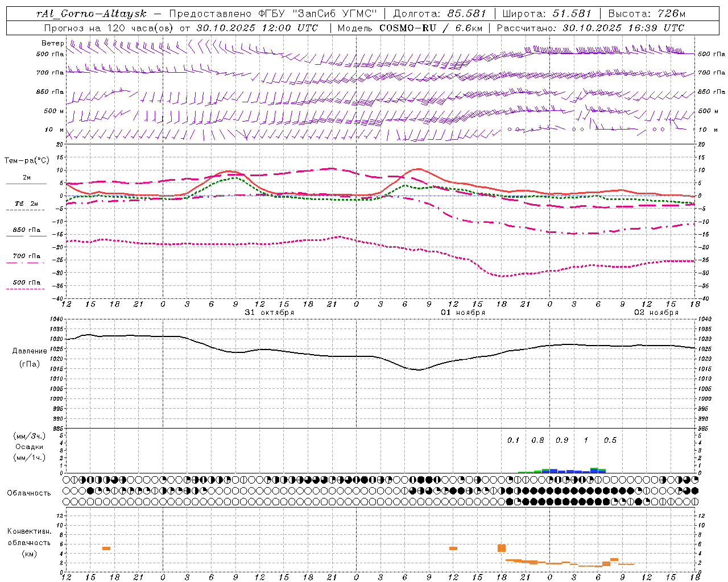Click the orange convective marker after 15h on 30 October

[x=106, y=548]
